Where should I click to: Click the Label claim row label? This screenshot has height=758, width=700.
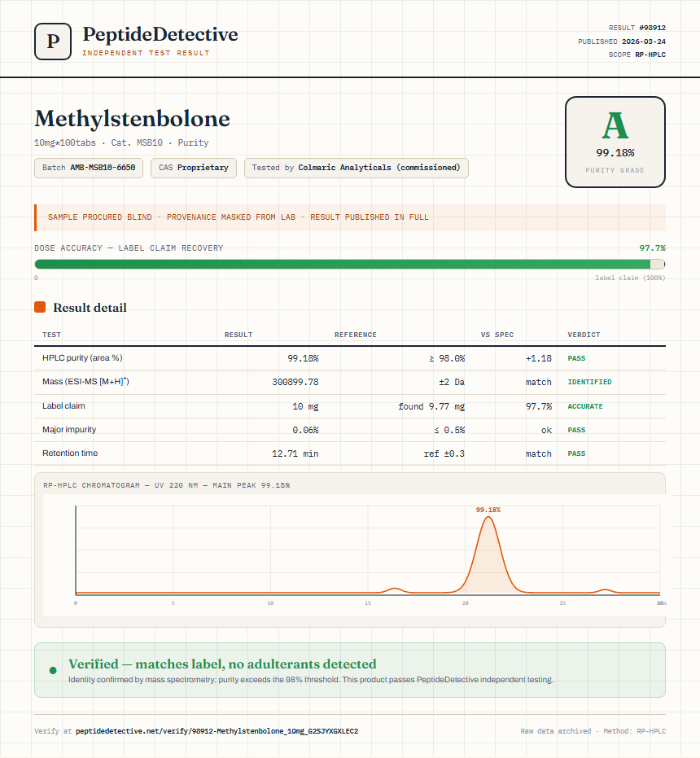[63, 405]
